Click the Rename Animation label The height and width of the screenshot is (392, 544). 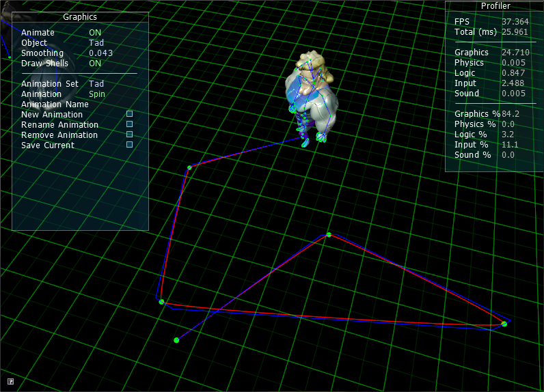(x=59, y=125)
